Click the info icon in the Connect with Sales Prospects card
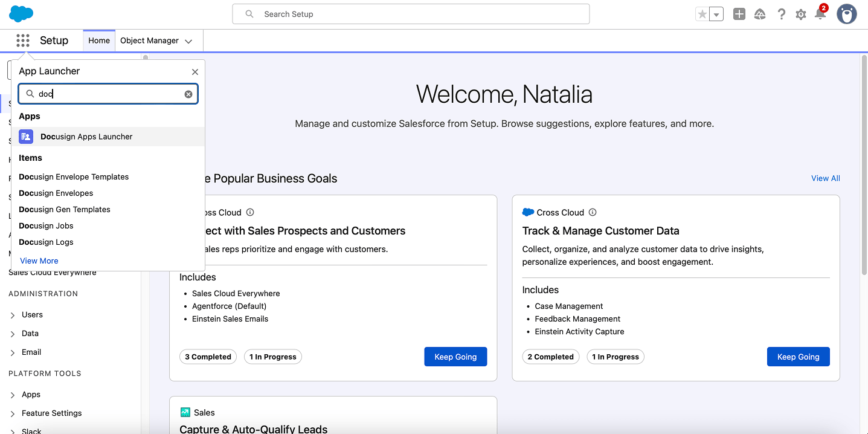Viewport: 868px width, 434px height. (x=250, y=212)
